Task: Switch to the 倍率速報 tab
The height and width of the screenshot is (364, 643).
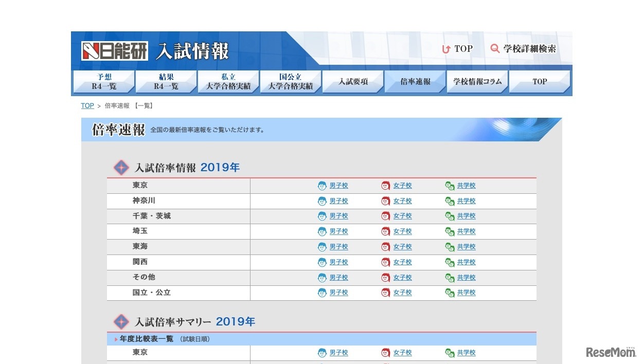Action: 415,81
